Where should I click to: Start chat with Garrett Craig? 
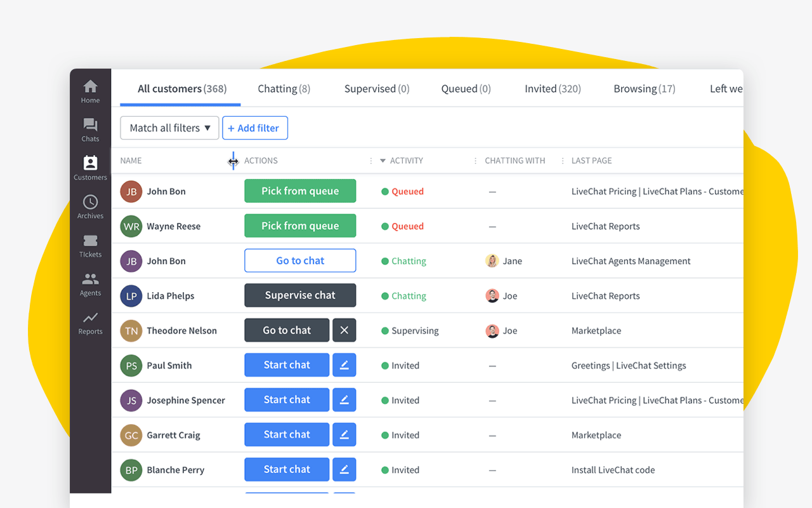click(x=287, y=435)
